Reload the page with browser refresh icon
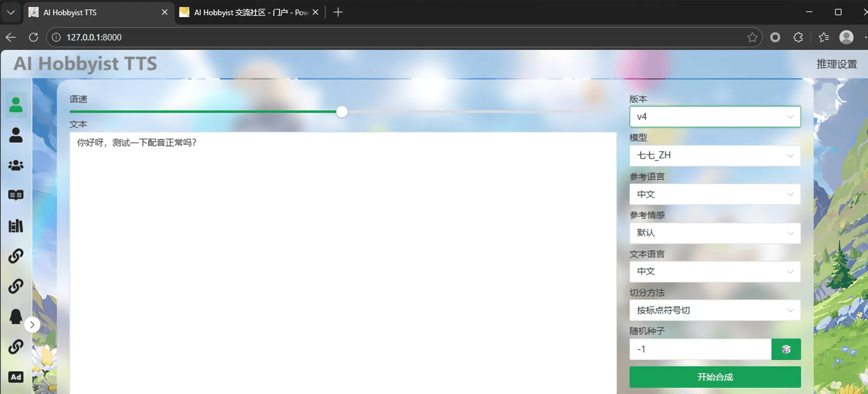The image size is (868, 394). point(33,37)
